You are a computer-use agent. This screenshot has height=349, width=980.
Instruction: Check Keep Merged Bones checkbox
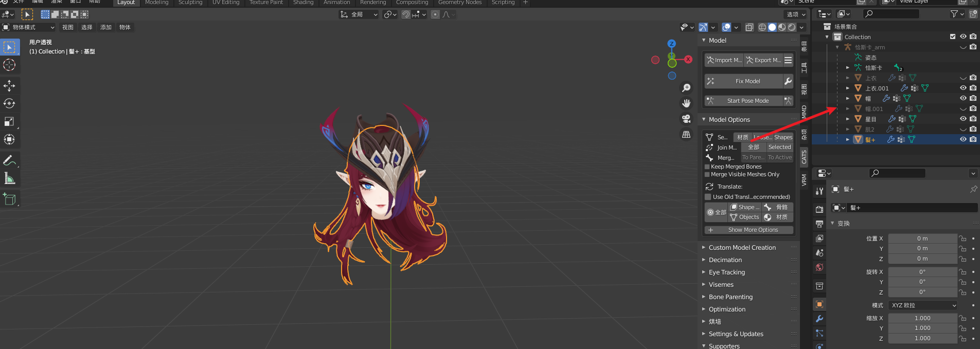[707, 167]
